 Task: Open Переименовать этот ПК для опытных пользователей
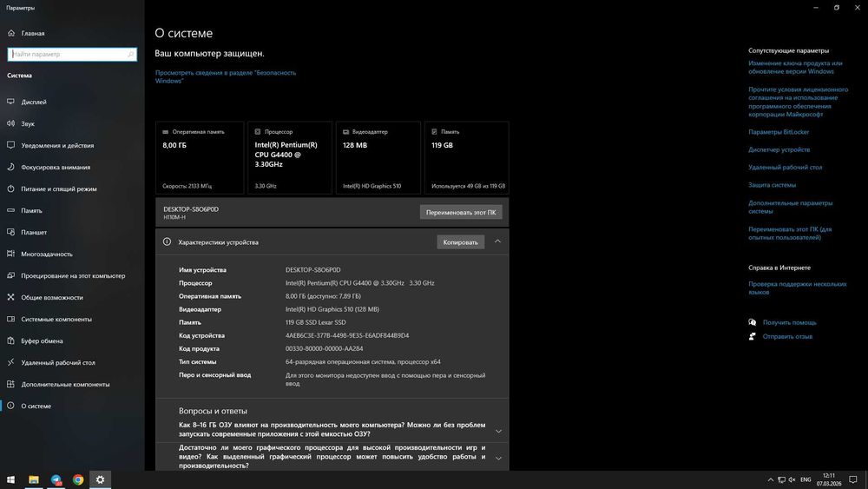[790, 233]
